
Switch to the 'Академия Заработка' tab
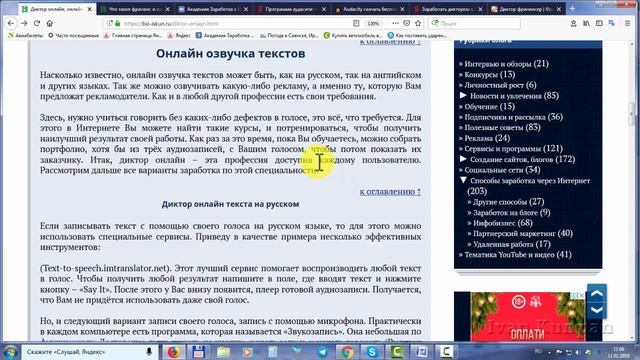coord(213,9)
